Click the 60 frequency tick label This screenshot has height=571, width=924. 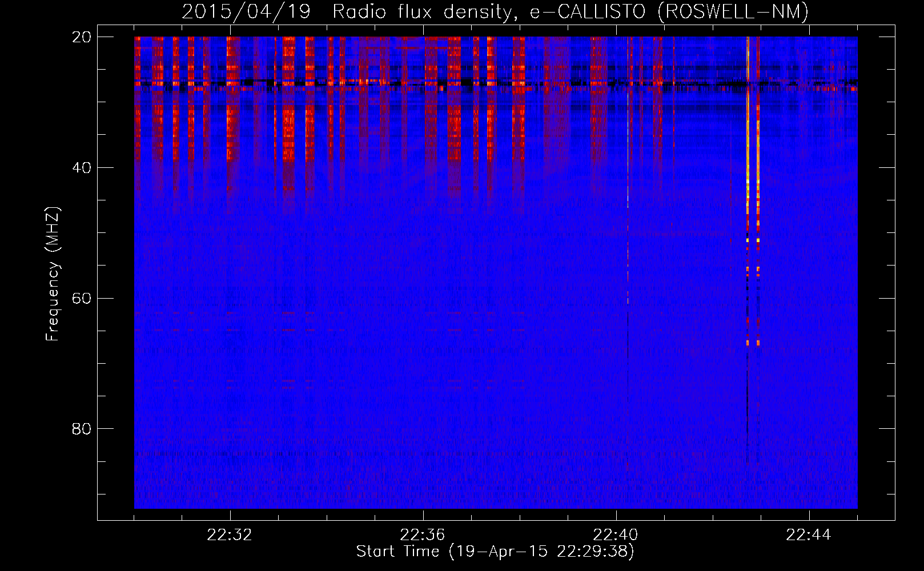(x=82, y=298)
